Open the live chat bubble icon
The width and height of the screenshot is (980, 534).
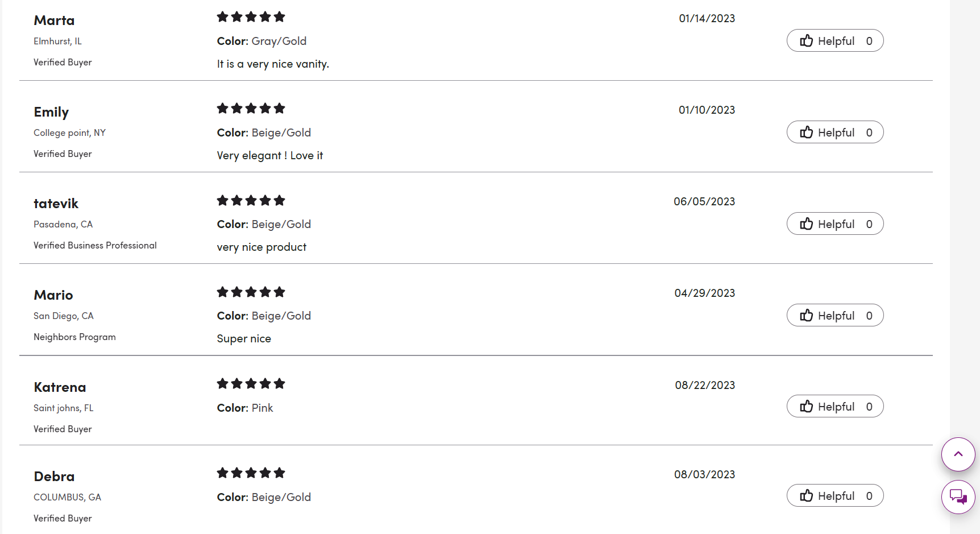(958, 496)
